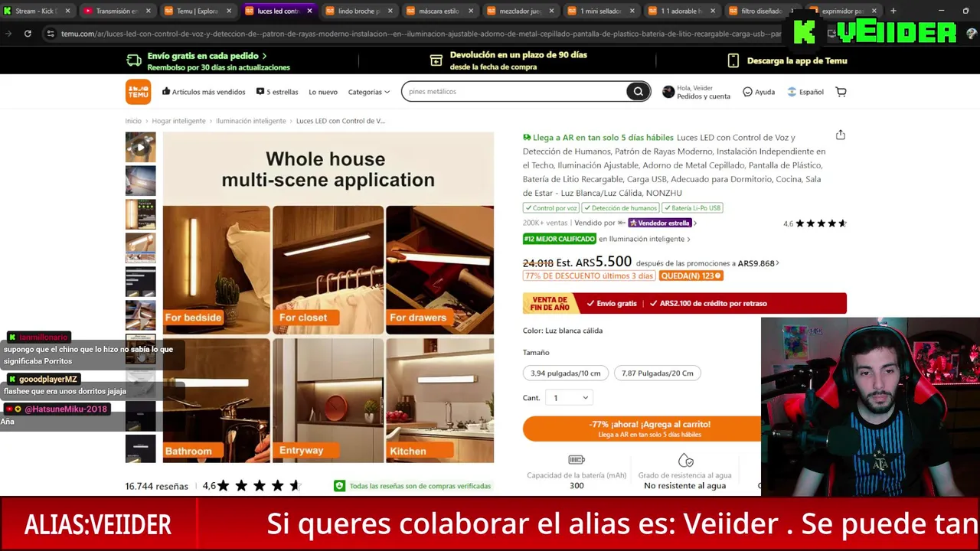The height and width of the screenshot is (551, 980).
Task: Expand the Categorías menu
Action: 369,92
